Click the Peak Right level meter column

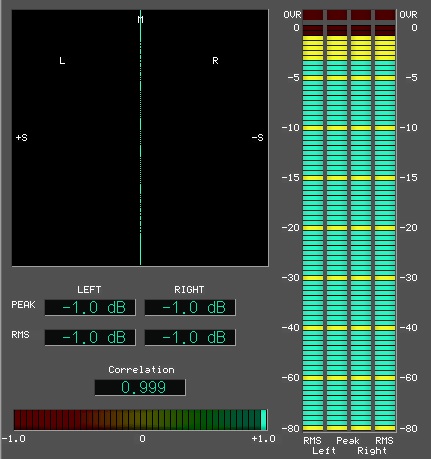pyautogui.click(x=361, y=228)
